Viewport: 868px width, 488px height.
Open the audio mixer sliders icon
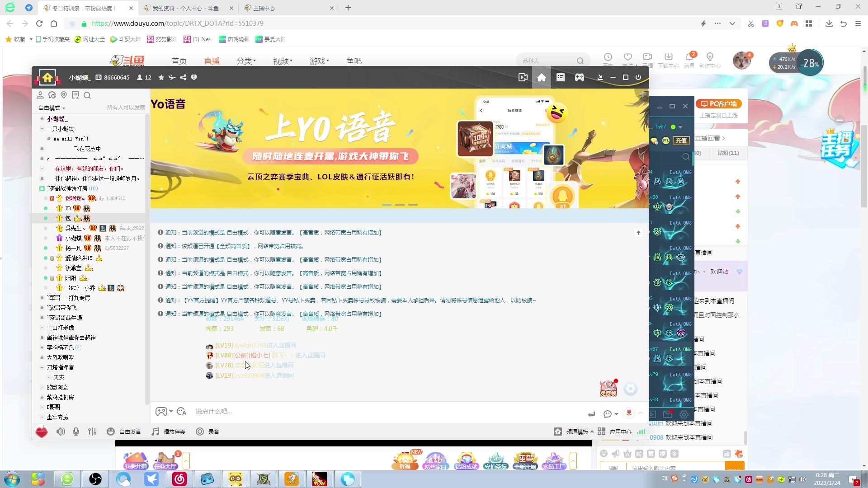coord(92,432)
